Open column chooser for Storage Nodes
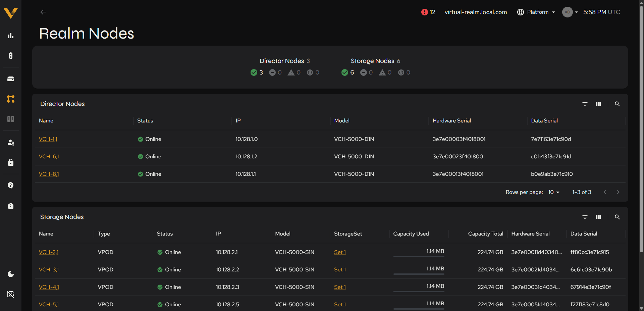644x311 pixels. (x=598, y=217)
